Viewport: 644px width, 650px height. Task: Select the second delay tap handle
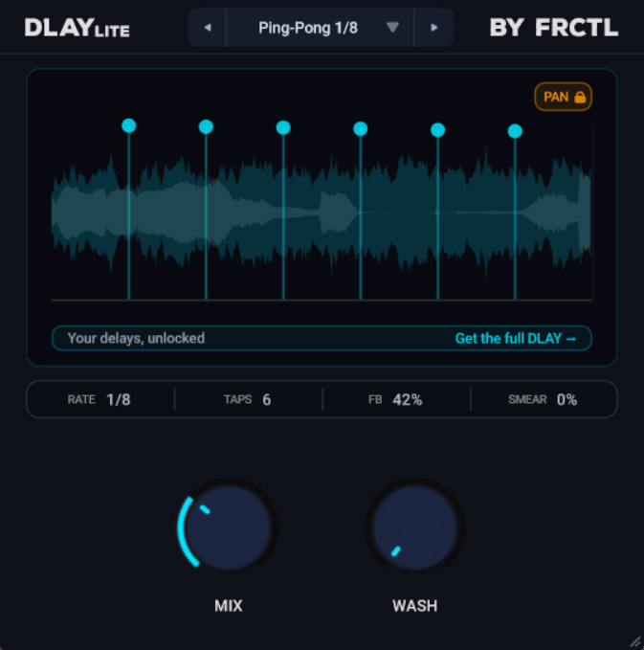tap(206, 126)
